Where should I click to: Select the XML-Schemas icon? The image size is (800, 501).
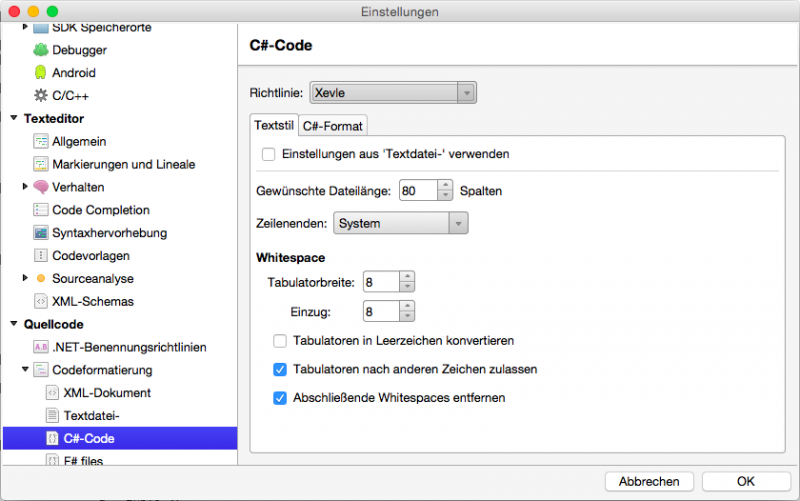(x=41, y=301)
